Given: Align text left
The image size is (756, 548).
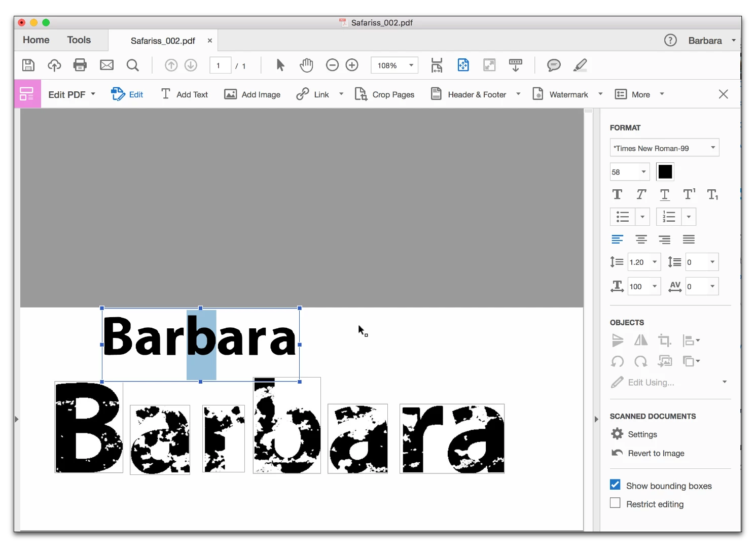Looking at the screenshot, I should pyautogui.click(x=617, y=239).
